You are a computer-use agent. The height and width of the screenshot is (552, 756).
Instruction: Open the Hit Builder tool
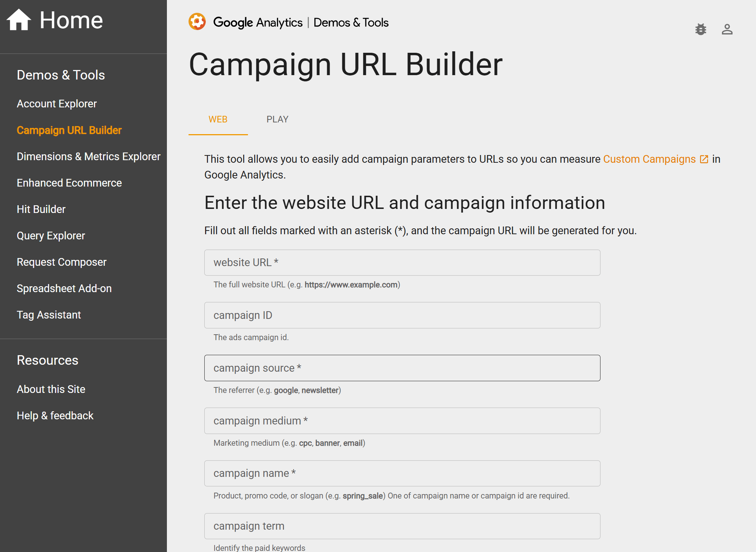tap(41, 209)
